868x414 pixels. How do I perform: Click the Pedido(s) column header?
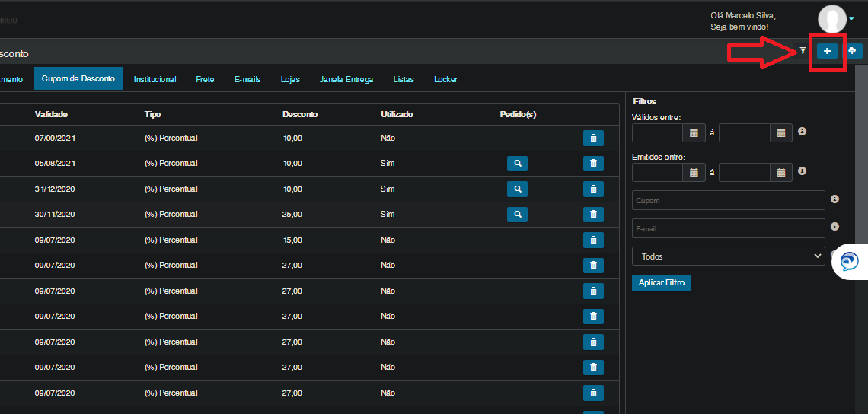(x=519, y=115)
